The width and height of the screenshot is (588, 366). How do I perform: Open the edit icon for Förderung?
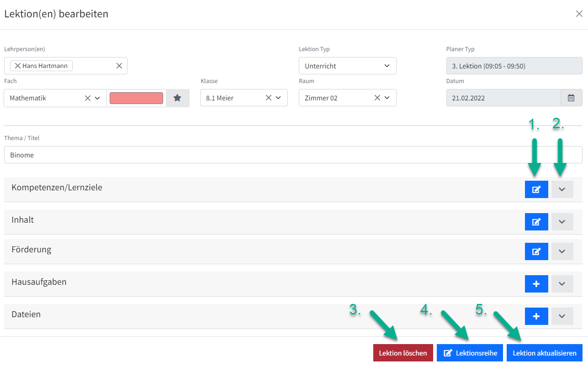tap(536, 251)
